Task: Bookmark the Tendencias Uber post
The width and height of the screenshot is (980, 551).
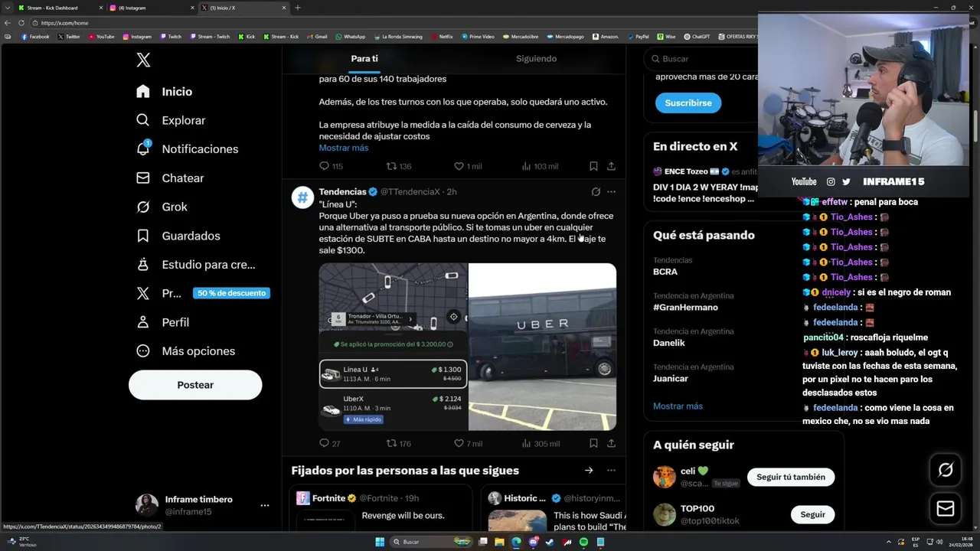Action: [593, 443]
